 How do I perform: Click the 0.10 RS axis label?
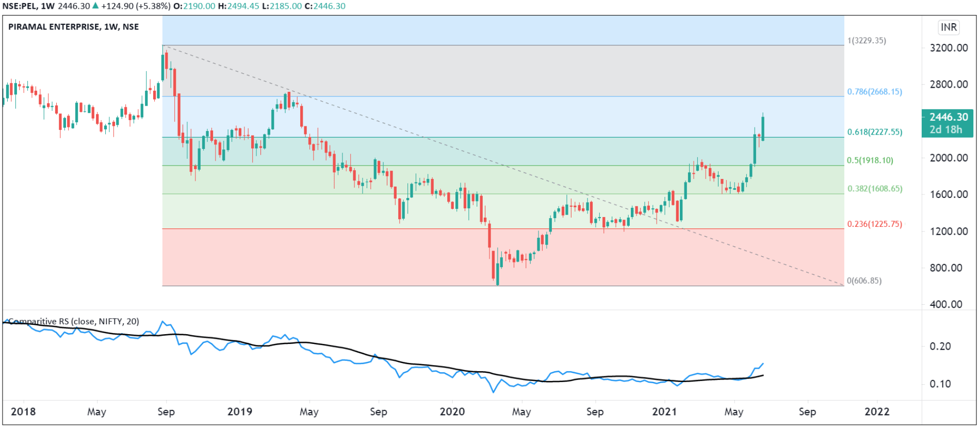(x=940, y=384)
